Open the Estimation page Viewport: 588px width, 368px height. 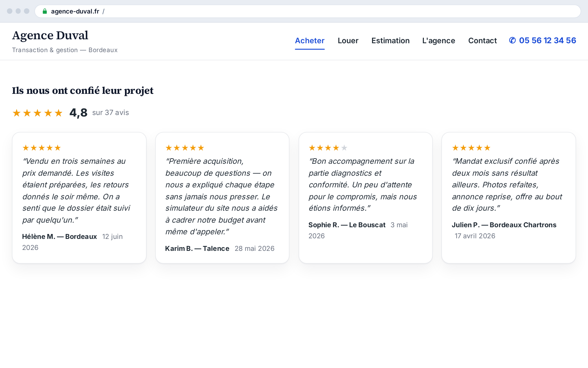point(390,40)
